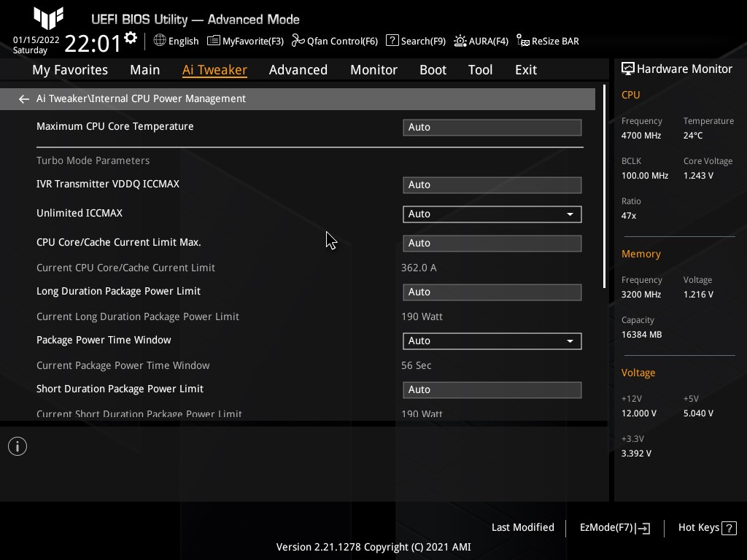Screen dimensions: 747x560
Task: Click the Long Duration Package Power Limit field
Action: [x=492, y=292]
